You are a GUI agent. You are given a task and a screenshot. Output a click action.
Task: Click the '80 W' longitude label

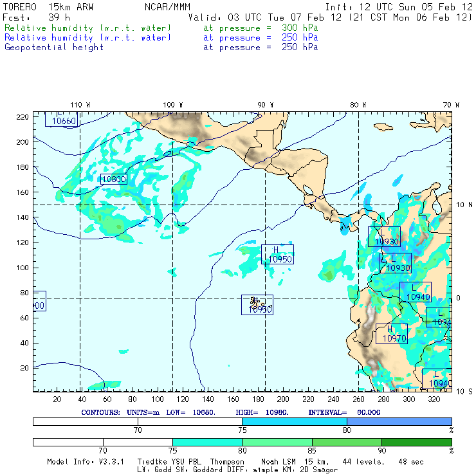point(358,105)
